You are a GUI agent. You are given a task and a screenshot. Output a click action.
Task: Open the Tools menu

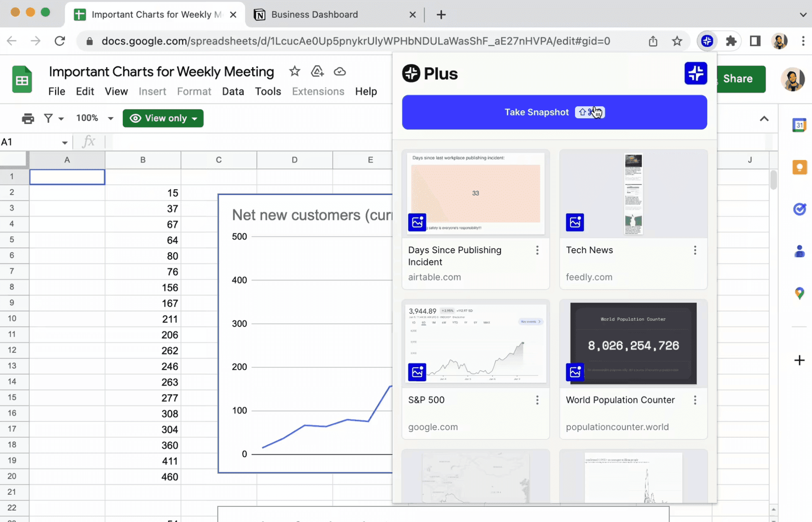click(x=268, y=91)
